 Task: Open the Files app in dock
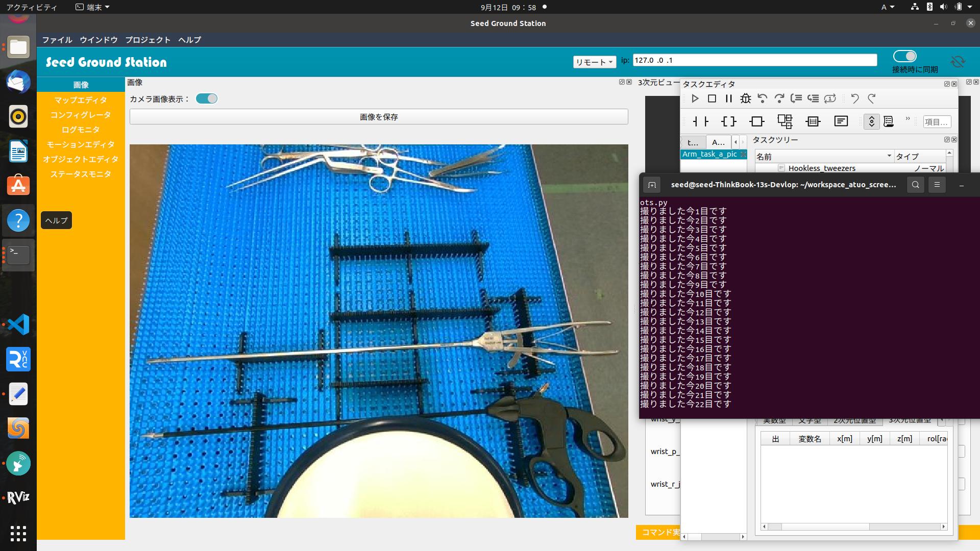click(x=18, y=47)
